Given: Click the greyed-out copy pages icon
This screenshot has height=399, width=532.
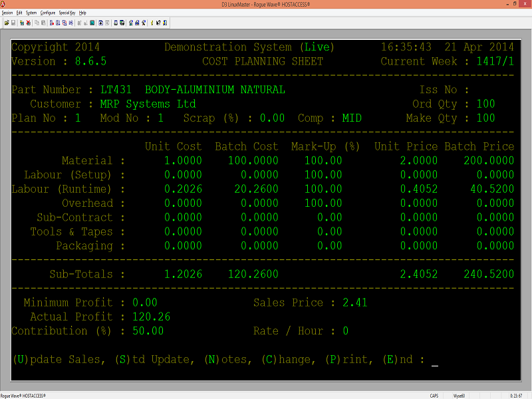Looking at the screenshot, I should pyautogui.click(x=37, y=23).
